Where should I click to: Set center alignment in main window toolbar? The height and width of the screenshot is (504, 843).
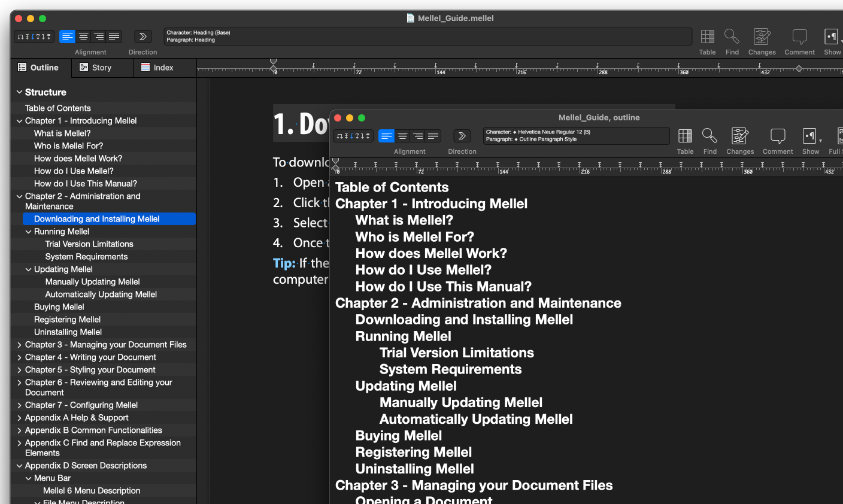pyautogui.click(x=83, y=37)
